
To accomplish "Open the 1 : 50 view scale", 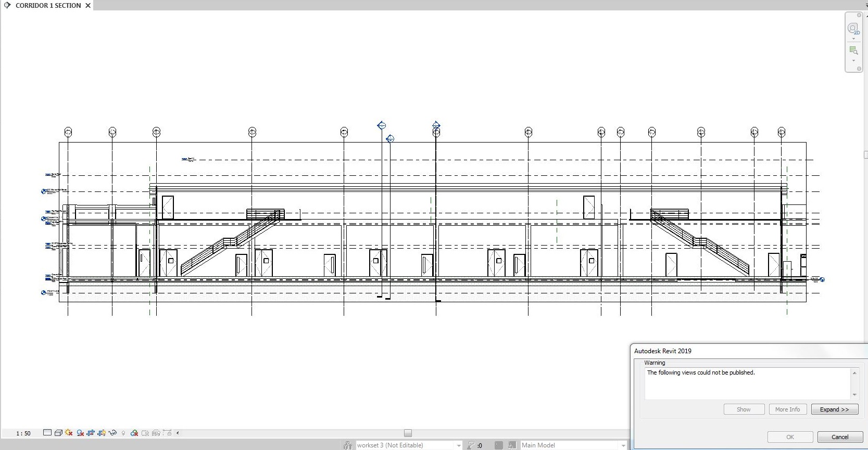I will tap(23, 433).
